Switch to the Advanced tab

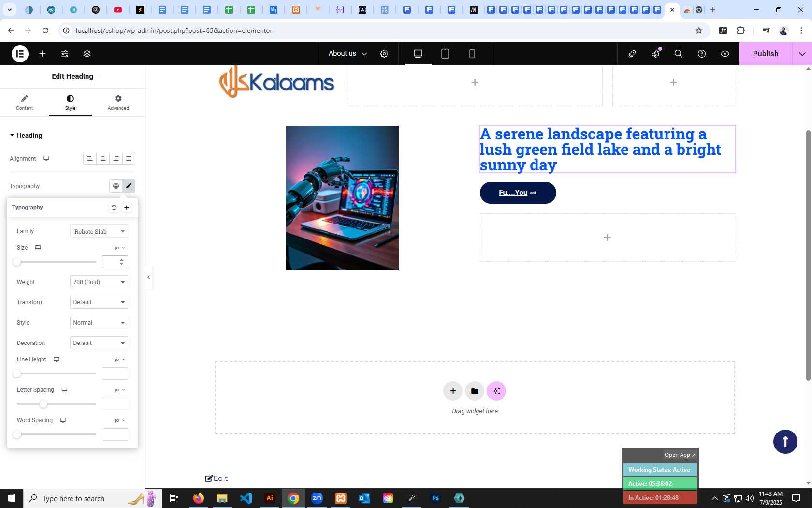[118, 102]
